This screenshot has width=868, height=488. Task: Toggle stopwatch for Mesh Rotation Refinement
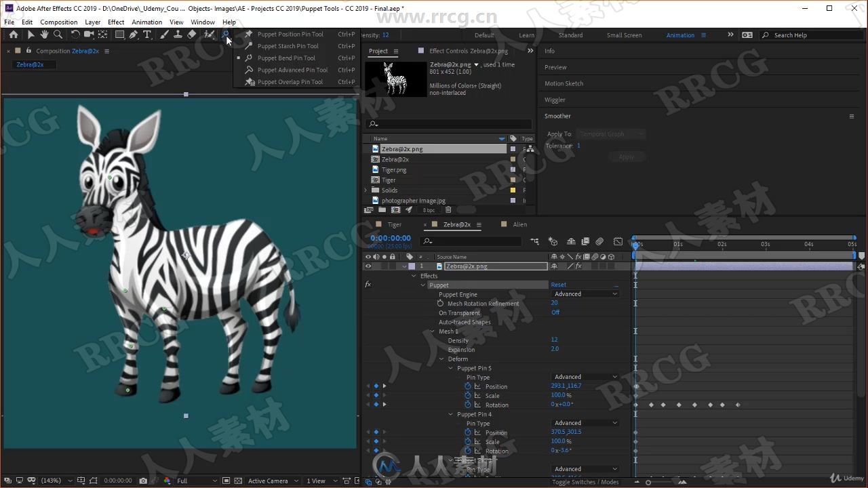click(x=440, y=304)
